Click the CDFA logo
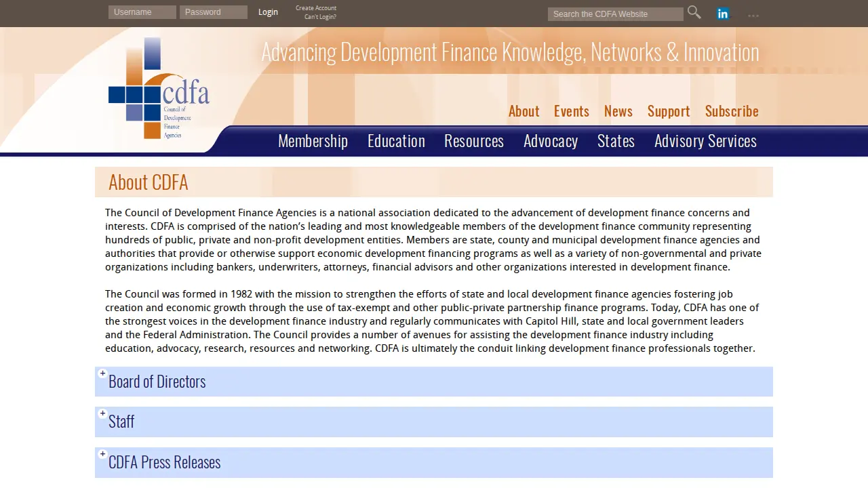This screenshot has width=868, height=488. pyautogui.click(x=159, y=88)
